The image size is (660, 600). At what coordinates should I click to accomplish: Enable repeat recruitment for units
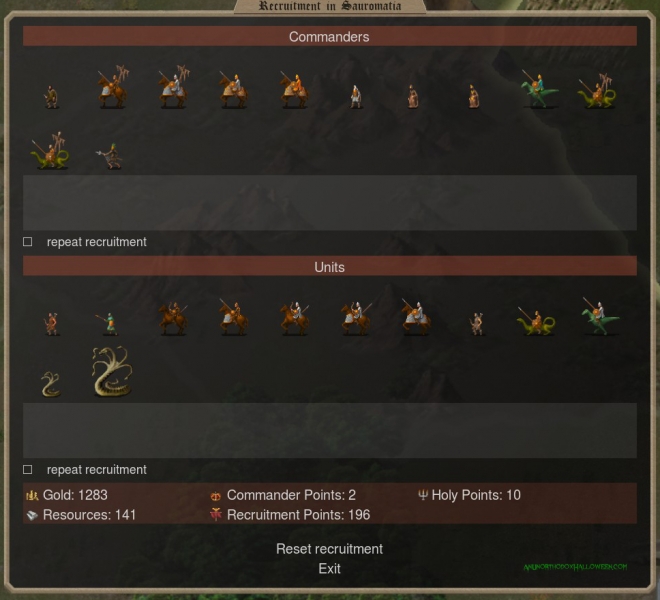(28, 469)
